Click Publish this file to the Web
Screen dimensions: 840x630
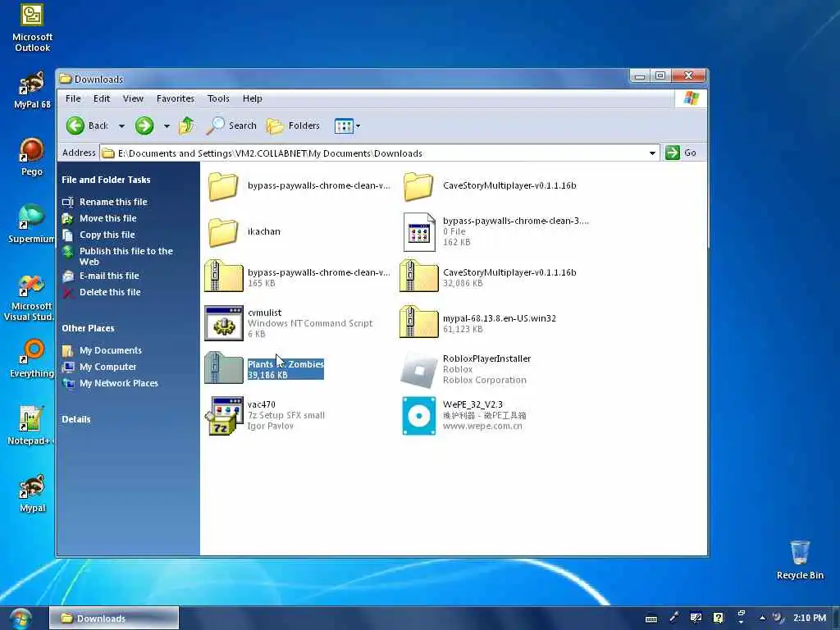(126, 257)
